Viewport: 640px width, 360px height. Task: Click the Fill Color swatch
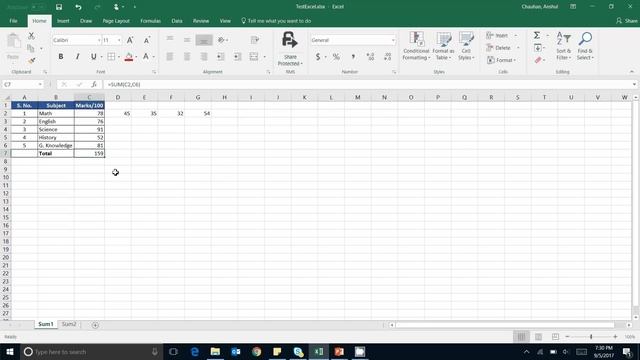(x=129, y=57)
